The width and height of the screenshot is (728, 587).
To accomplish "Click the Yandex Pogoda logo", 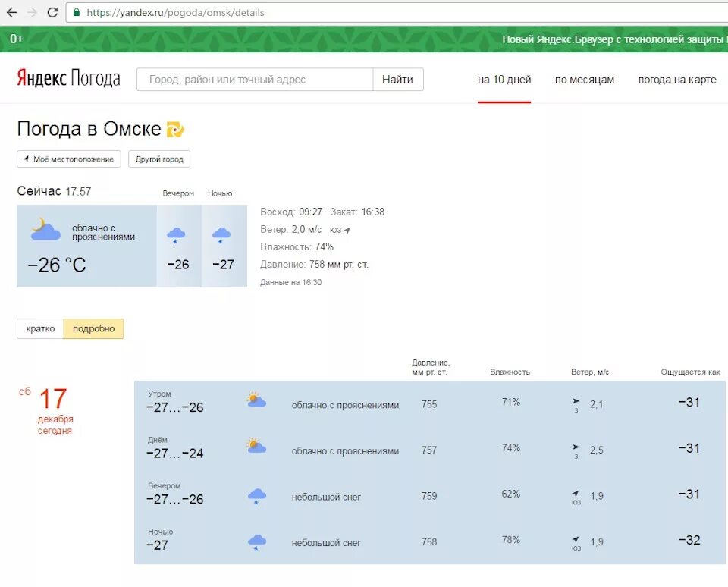I will [69, 78].
